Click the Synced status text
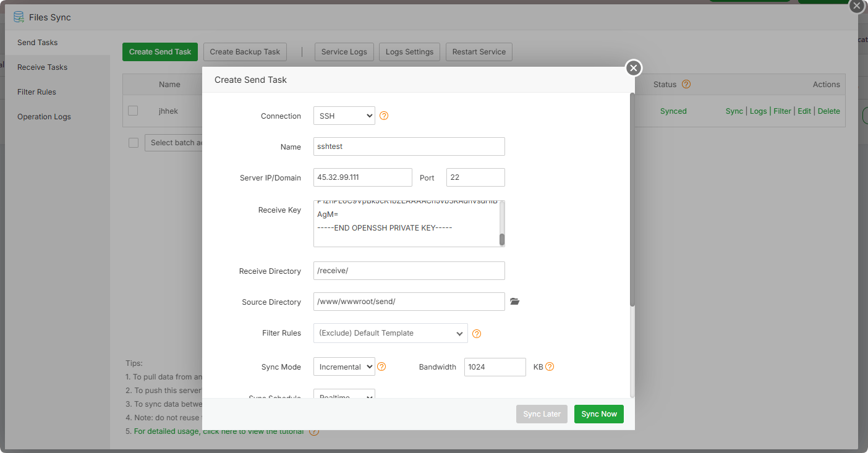Image resolution: width=868 pixels, height=453 pixels. click(673, 111)
